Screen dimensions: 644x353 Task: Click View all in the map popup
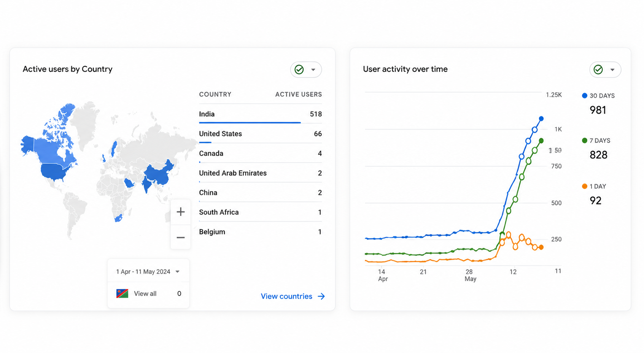click(145, 294)
